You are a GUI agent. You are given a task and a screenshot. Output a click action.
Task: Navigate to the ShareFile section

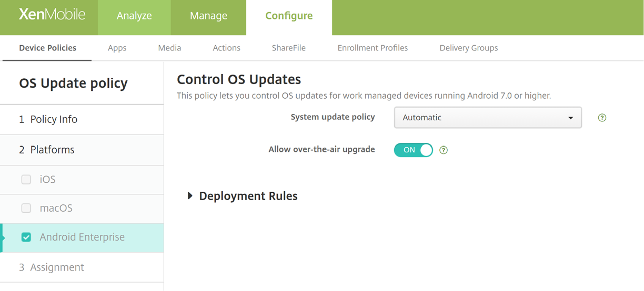click(x=288, y=48)
